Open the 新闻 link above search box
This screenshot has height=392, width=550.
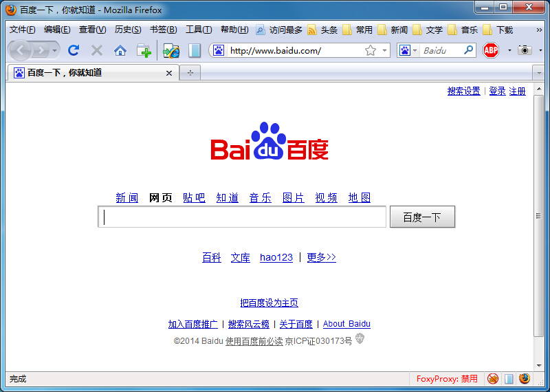tap(127, 197)
